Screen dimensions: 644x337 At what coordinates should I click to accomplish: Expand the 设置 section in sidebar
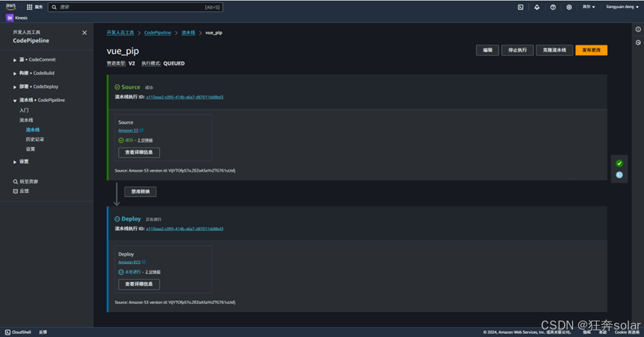tap(15, 162)
